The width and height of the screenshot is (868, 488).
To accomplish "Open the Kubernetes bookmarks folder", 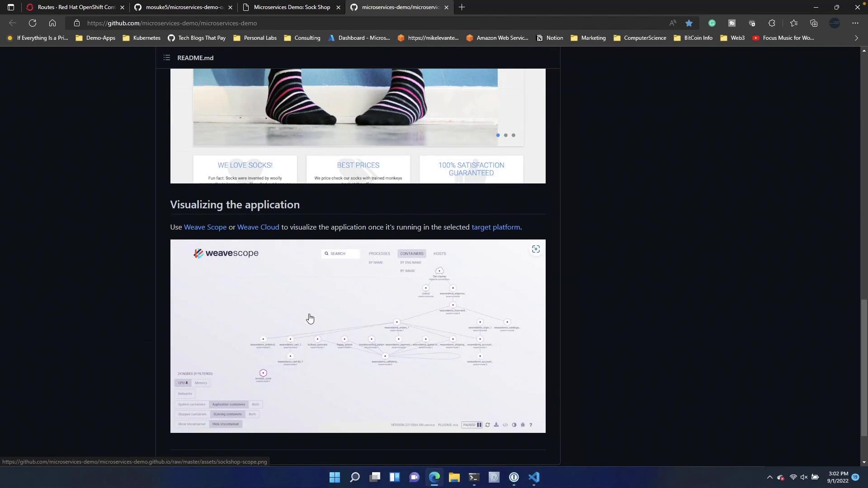I will [142, 38].
